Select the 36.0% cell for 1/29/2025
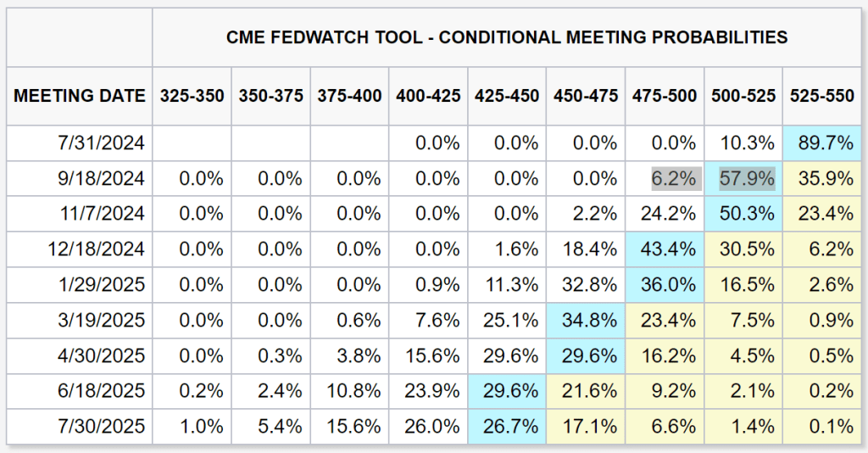Viewport: 868px width, 453px height. (664, 285)
